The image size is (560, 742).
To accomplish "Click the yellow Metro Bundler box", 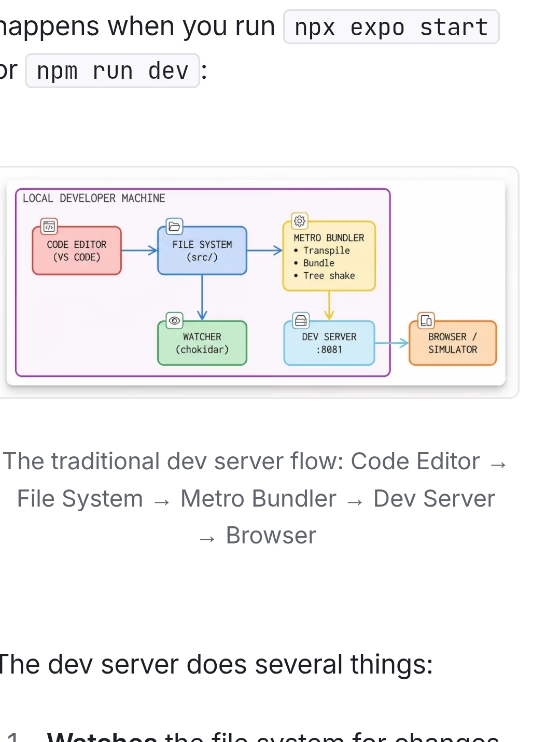I will [x=329, y=257].
